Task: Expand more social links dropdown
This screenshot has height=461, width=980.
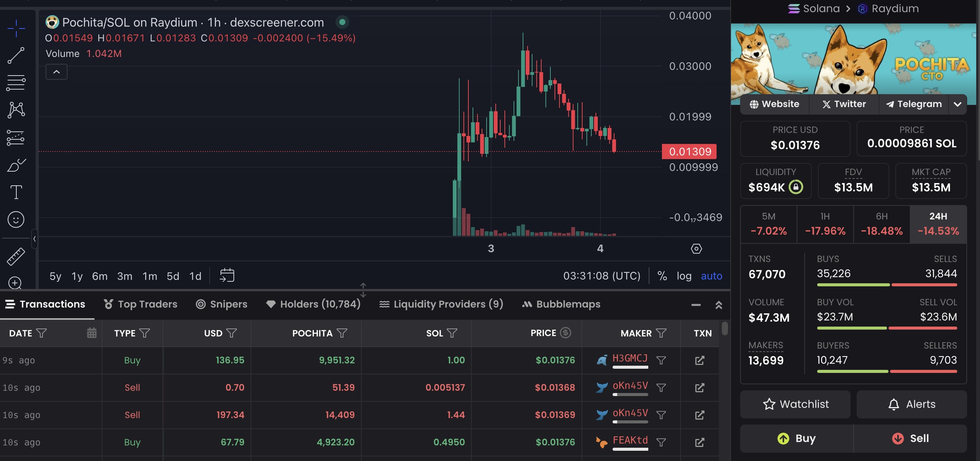Action: [958, 104]
